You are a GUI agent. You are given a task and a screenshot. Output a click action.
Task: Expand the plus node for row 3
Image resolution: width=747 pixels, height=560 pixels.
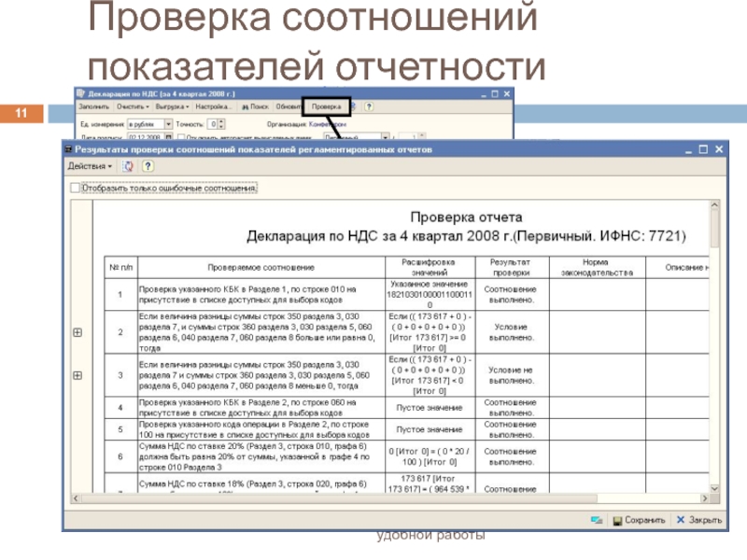(x=78, y=375)
